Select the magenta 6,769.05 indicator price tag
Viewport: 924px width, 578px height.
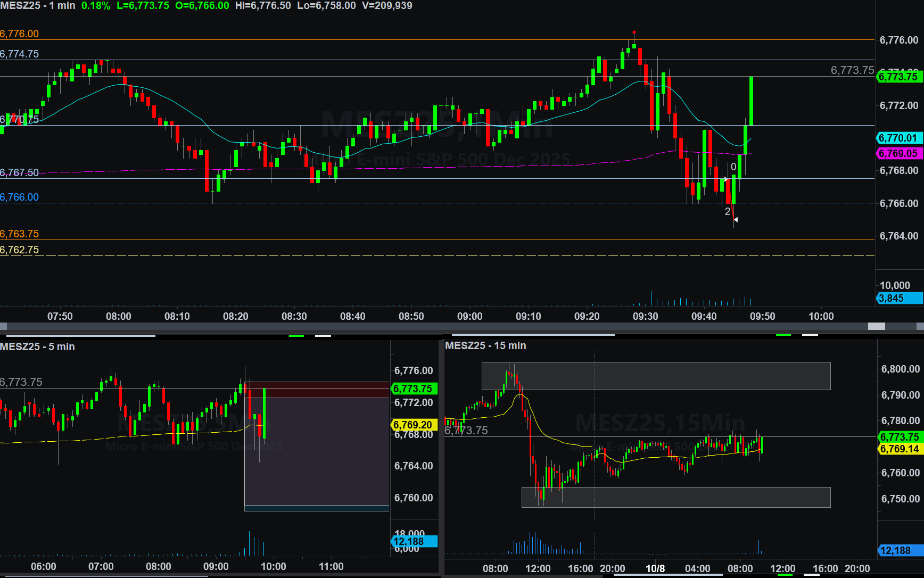[x=898, y=154]
